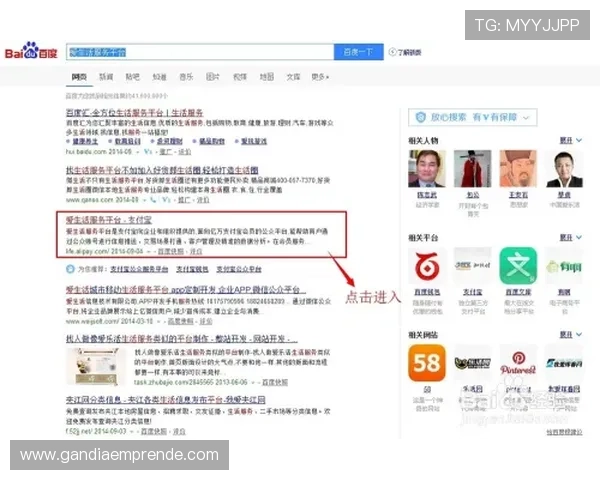Click the 了解更多 link beside search button
600x480 pixels.
point(409,52)
